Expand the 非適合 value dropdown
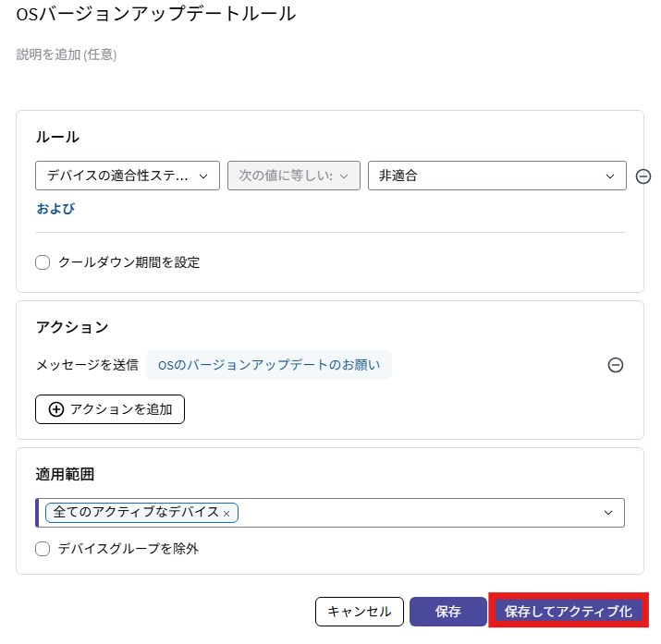Viewport: 661px width, 644px height. coord(497,176)
